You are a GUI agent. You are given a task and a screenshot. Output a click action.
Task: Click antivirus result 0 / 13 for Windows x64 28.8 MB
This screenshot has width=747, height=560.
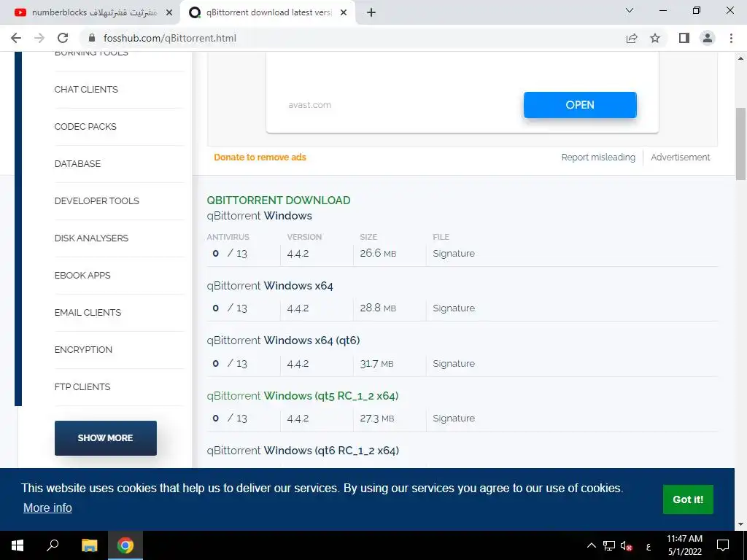(x=230, y=308)
